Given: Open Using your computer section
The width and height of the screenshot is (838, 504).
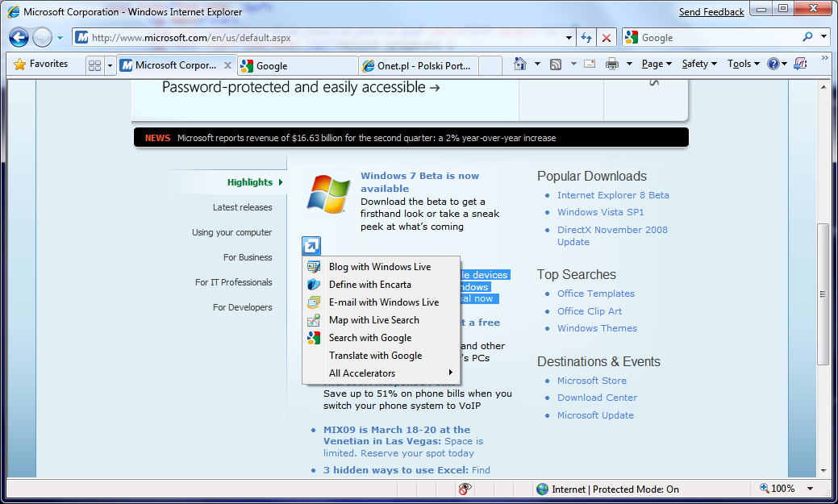Looking at the screenshot, I should pyautogui.click(x=232, y=232).
